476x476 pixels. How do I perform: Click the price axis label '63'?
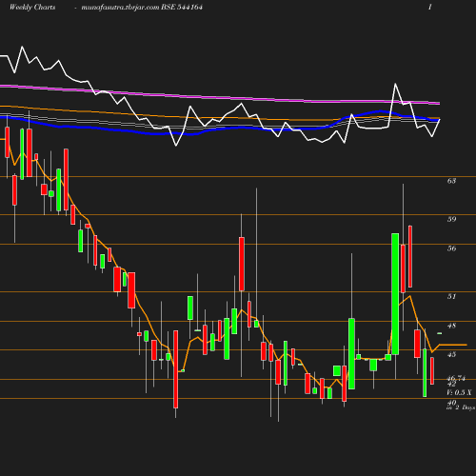click(451, 181)
